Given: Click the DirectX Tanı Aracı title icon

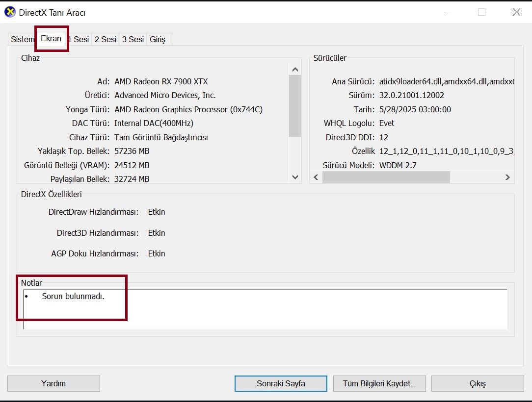Looking at the screenshot, I should click(10, 12).
